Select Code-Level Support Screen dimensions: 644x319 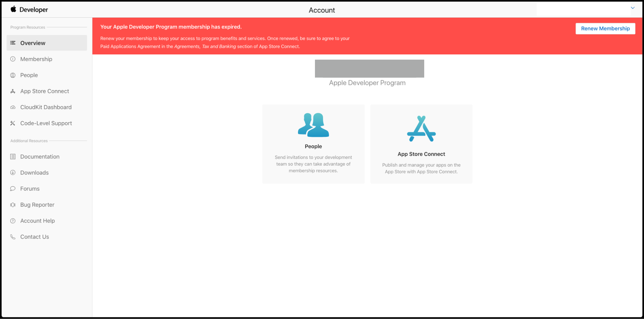tap(47, 123)
